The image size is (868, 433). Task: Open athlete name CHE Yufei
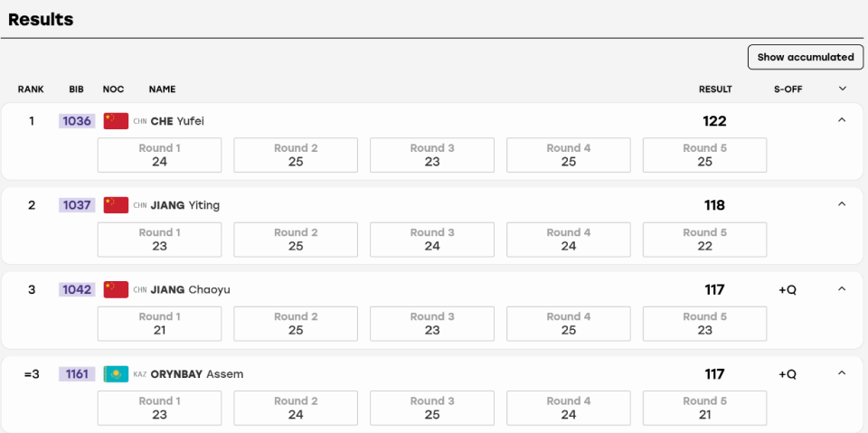[x=177, y=121]
